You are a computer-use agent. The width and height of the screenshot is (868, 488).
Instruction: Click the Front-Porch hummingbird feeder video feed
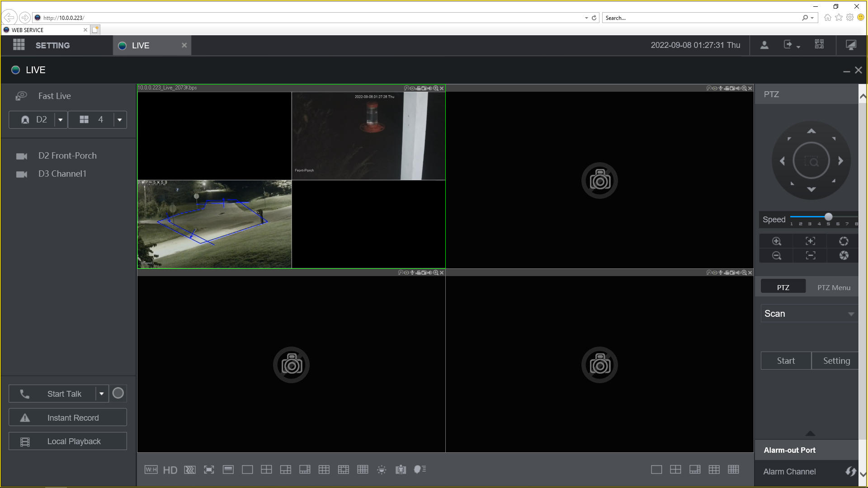pyautogui.click(x=368, y=136)
